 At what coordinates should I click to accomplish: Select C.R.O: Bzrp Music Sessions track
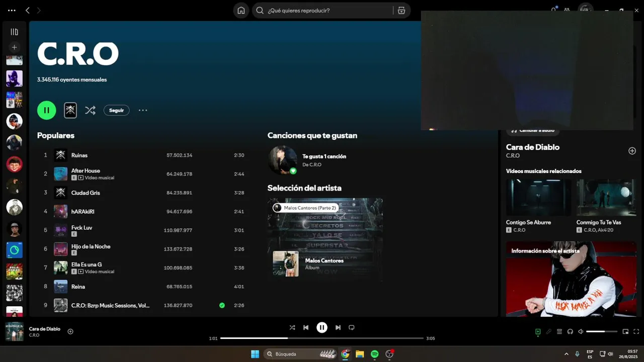(111, 305)
